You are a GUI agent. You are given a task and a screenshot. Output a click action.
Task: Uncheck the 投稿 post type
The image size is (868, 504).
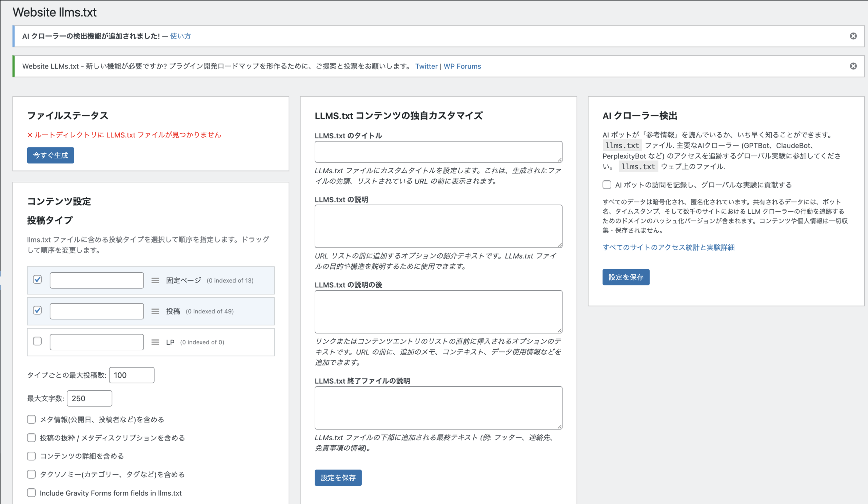(37, 310)
